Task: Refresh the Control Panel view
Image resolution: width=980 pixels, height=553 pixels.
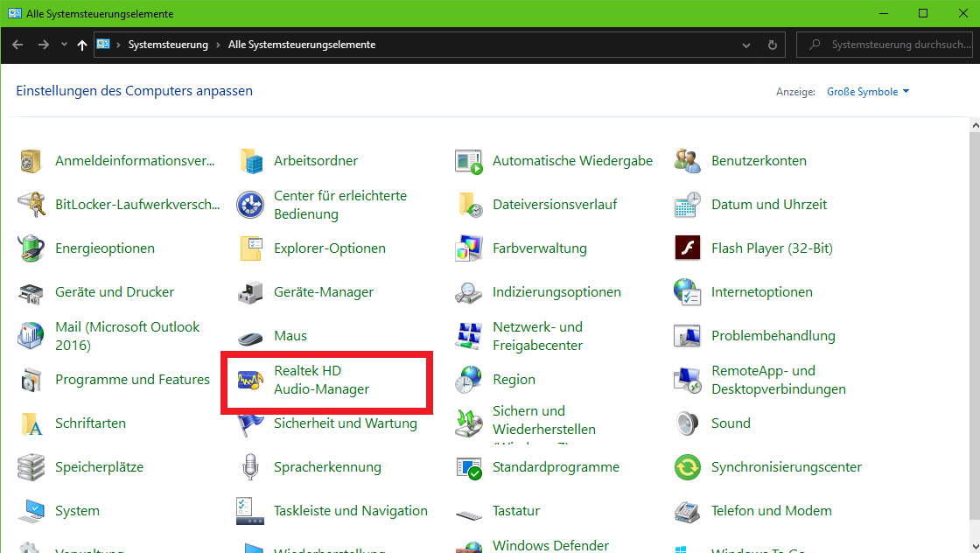Action: coord(773,45)
